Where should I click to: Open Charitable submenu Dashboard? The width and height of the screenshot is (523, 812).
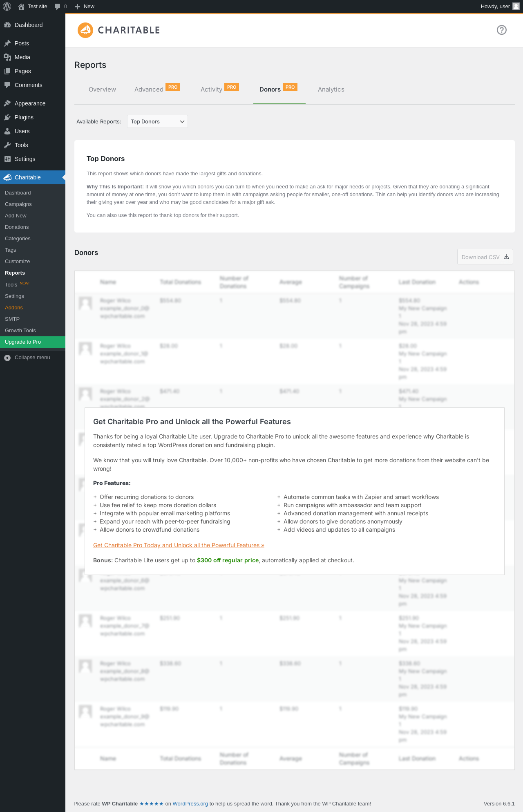(33, 193)
